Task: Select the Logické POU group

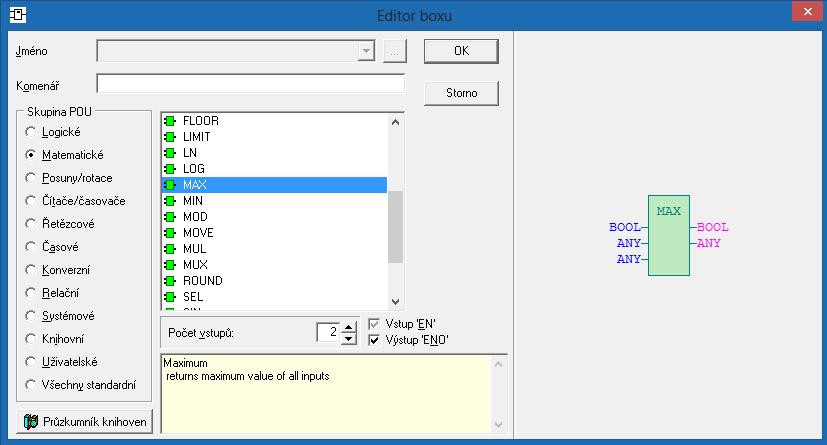Action: 31,132
